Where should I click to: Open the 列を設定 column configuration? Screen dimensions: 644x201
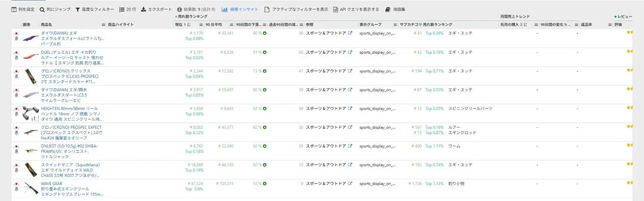coord(23,9)
